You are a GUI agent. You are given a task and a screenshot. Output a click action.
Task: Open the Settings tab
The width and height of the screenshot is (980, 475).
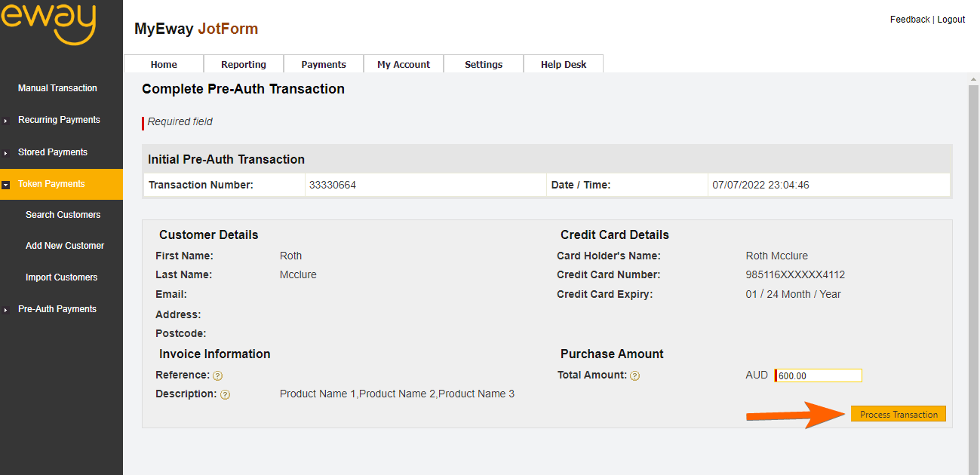pyautogui.click(x=484, y=64)
